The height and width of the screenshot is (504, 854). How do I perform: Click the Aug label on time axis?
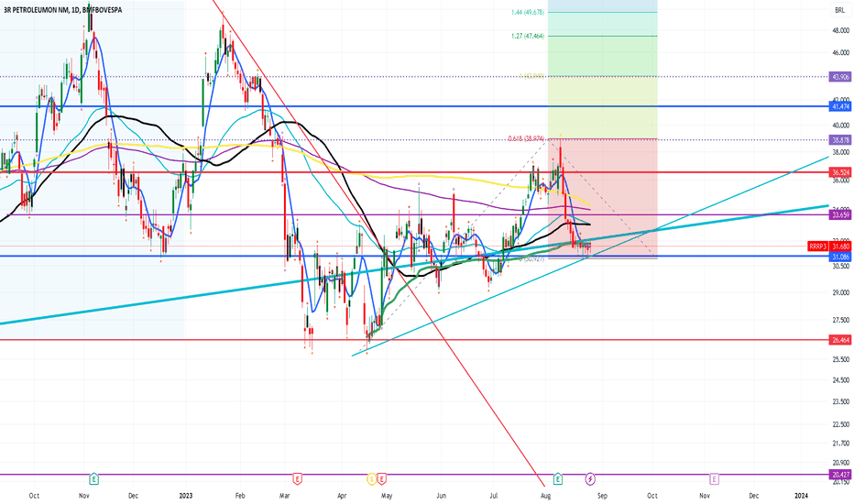pos(545,495)
